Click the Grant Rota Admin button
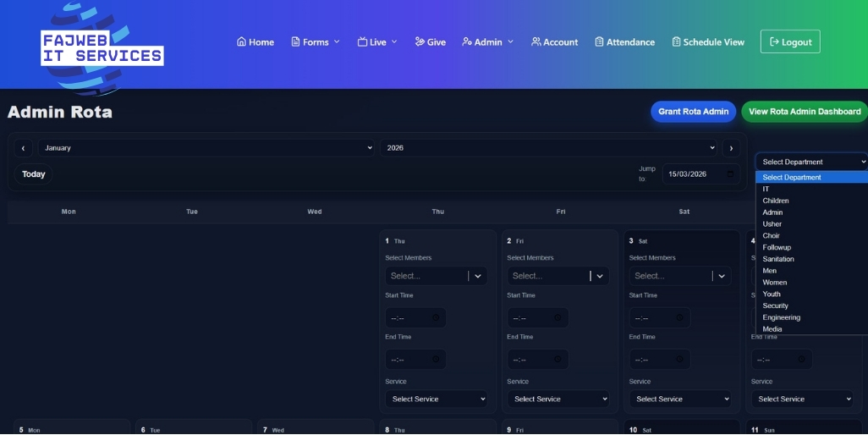This screenshot has height=435, width=868. tap(693, 112)
